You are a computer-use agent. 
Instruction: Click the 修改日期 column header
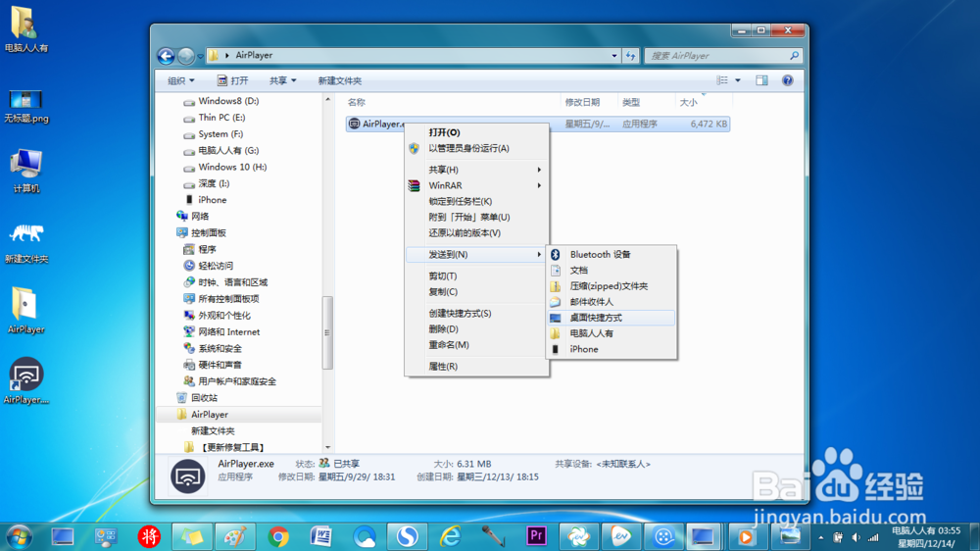point(582,102)
